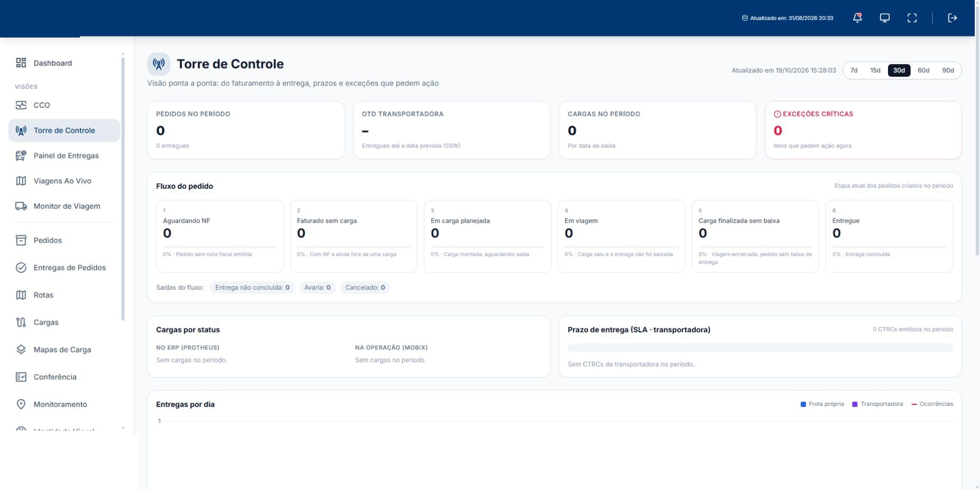Toggle Transportadora purple legend swatch
This screenshot has width=980, height=490.
click(x=855, y=404)
